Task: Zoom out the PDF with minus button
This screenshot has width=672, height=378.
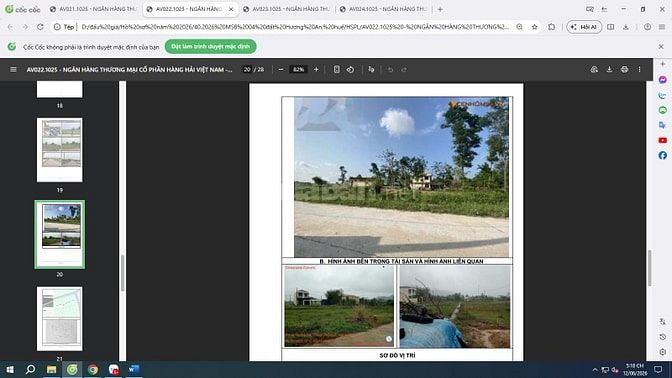Action: click(x=281, y=69)
